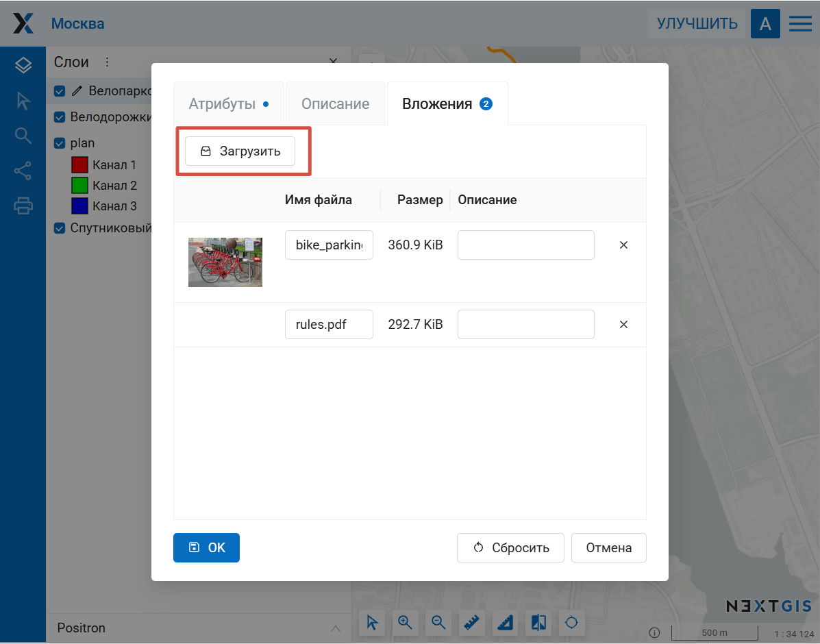Click the Search icon in left sidebar
Image resolution: width=820 pixels, height=644 pixels.
23,136
